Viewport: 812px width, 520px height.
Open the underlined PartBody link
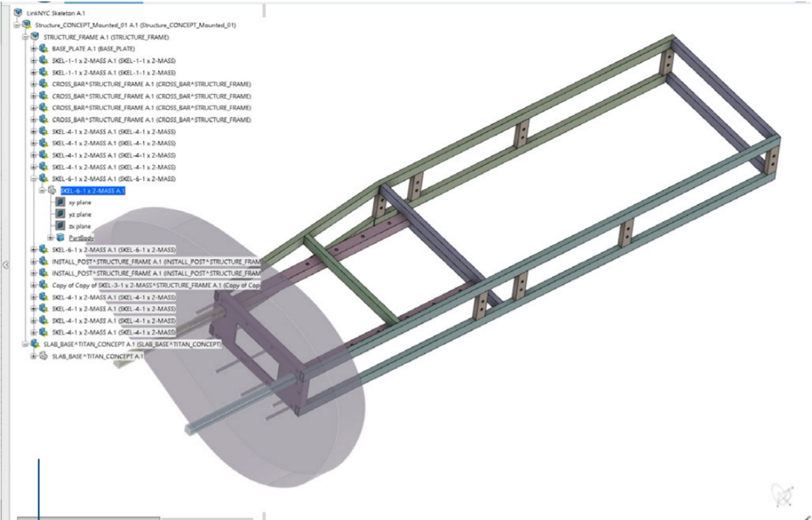coord(81,238)
